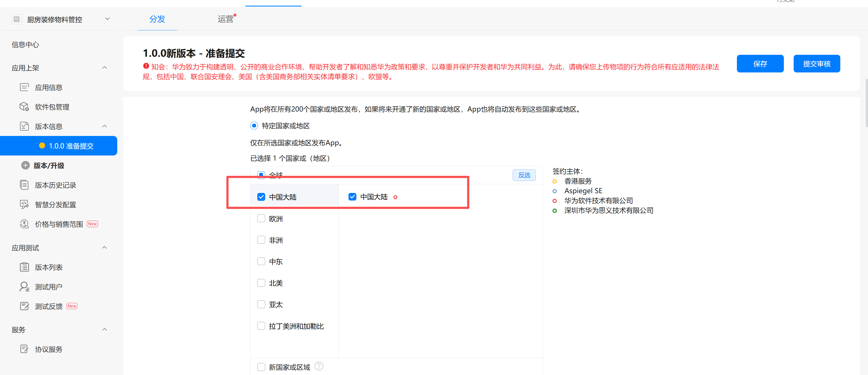Click the yellow status dot of 1.0.0 准备提交
Viewport: 868px width, 375px height.
coord(42,145)
